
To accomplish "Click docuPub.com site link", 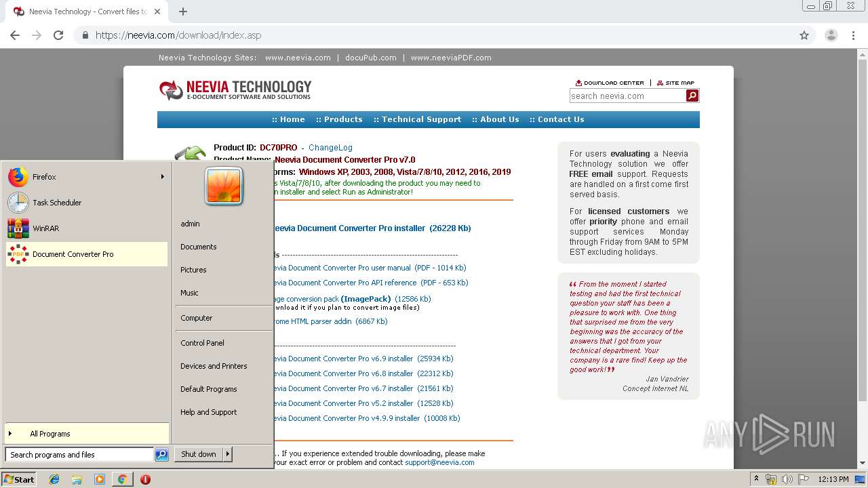I will click(370, 58).
